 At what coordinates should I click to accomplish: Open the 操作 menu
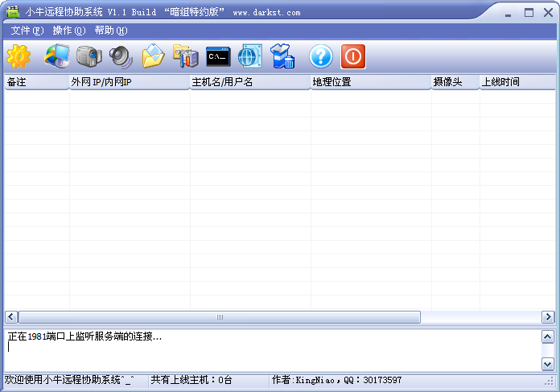pyautogui.click(x=68, y=31)
